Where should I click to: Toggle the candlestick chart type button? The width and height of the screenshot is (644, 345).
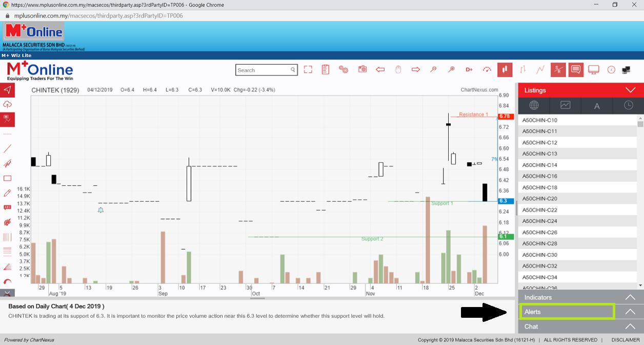(x=505, y=69)
